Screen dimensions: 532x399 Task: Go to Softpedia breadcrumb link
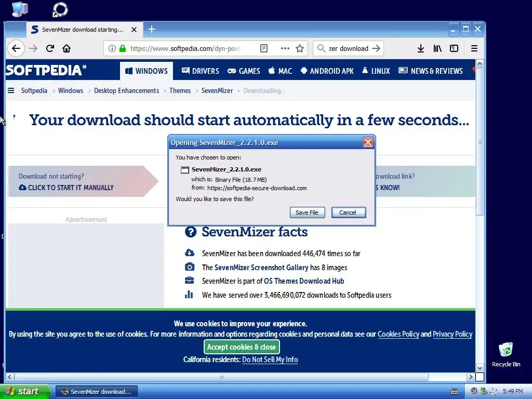pos(34,90)
